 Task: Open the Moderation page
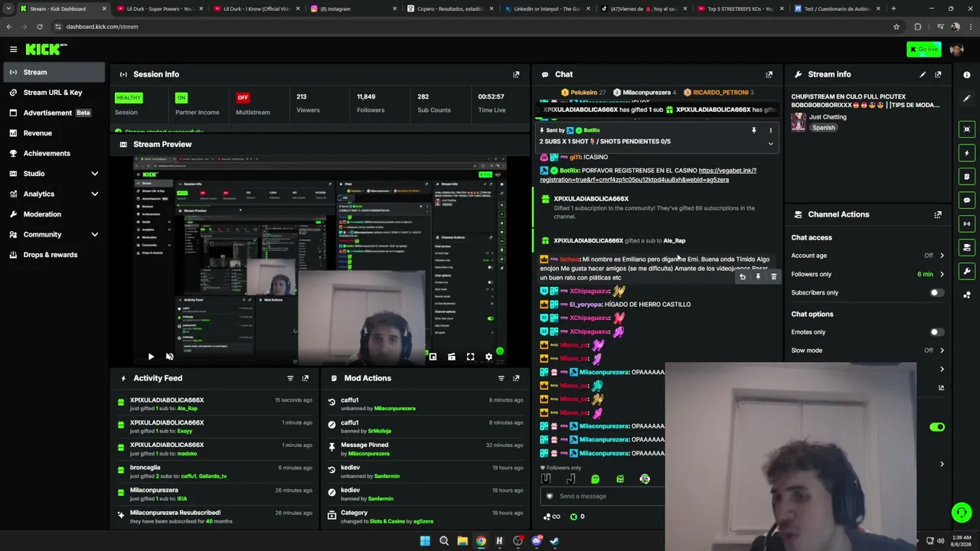(52, 214)
